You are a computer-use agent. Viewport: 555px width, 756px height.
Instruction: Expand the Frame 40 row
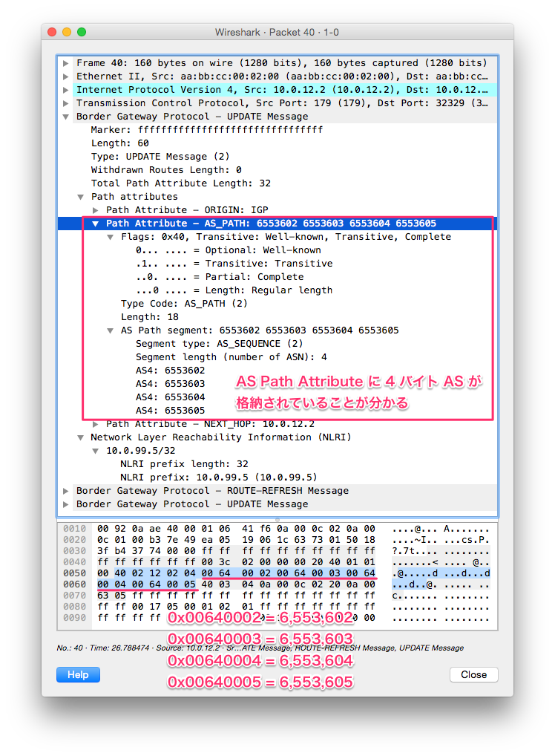pyautogui.click(x=65, y=63)
